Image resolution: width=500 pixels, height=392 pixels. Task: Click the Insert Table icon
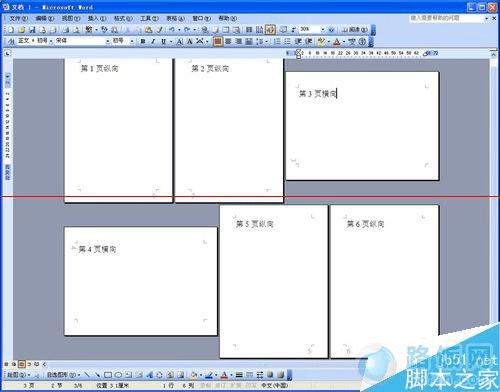(225, 30)
